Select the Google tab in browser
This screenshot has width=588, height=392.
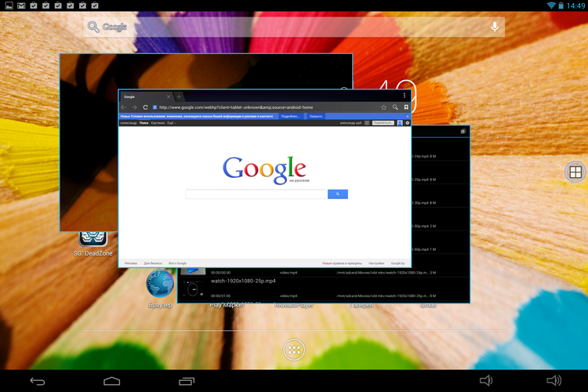147,96
